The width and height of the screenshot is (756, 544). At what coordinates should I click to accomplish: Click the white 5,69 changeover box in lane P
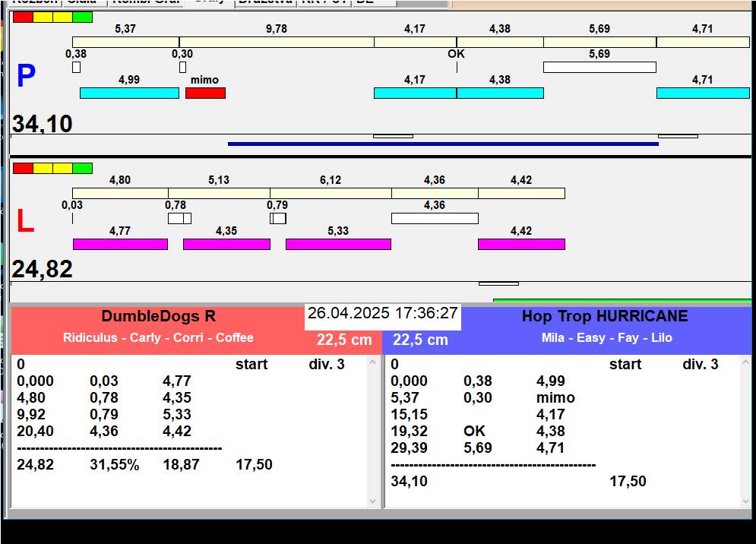[x=599, y=67]
